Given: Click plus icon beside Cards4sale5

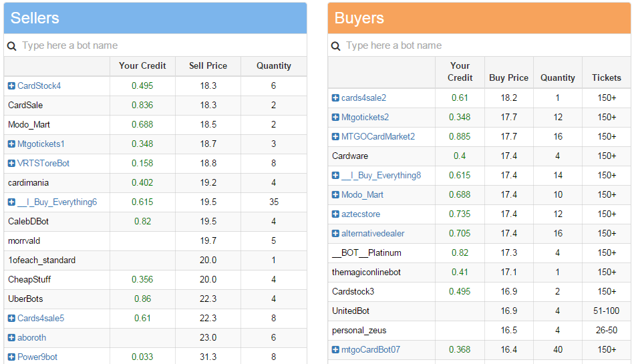Looking at the screenshot, I should pyautogui.click(x=11, y=319).
